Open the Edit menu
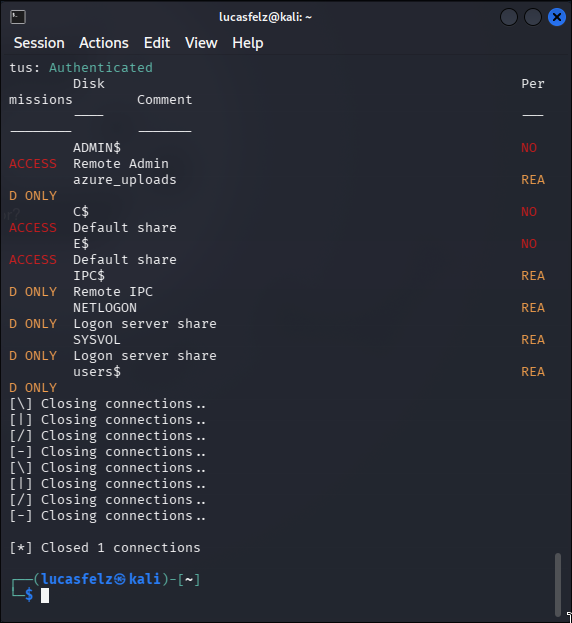Screen dimensions: 572x623 click(x=157, y=43)
